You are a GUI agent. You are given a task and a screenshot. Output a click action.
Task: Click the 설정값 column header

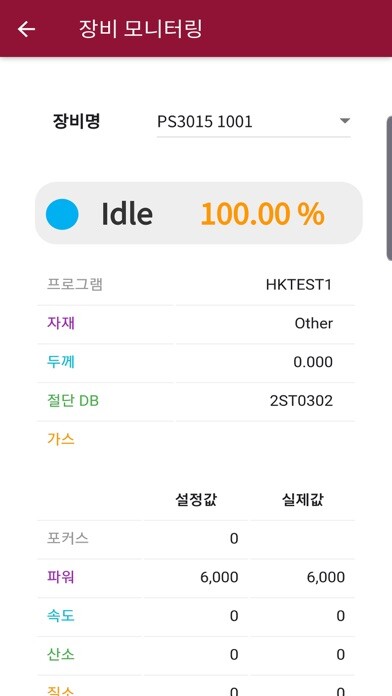coord(196,500)
